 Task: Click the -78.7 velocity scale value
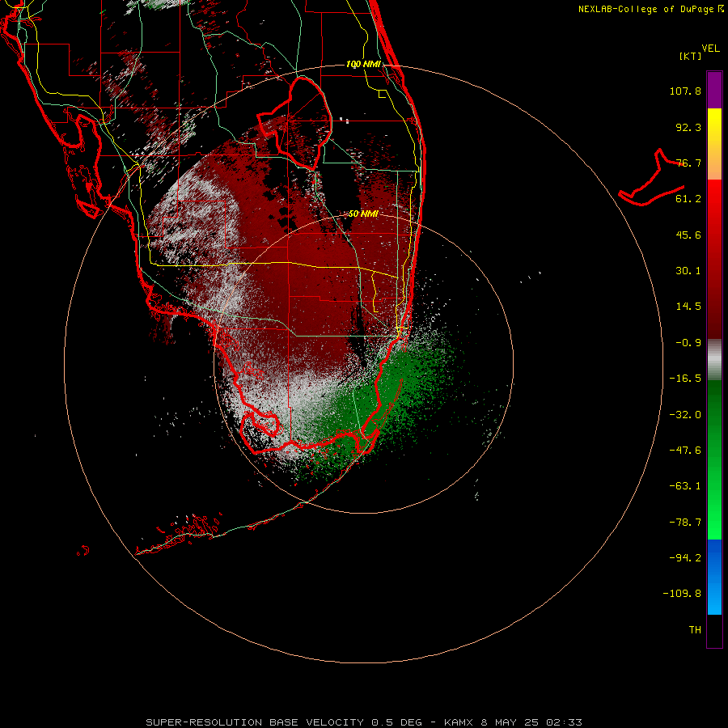click(x=685, y=523)
